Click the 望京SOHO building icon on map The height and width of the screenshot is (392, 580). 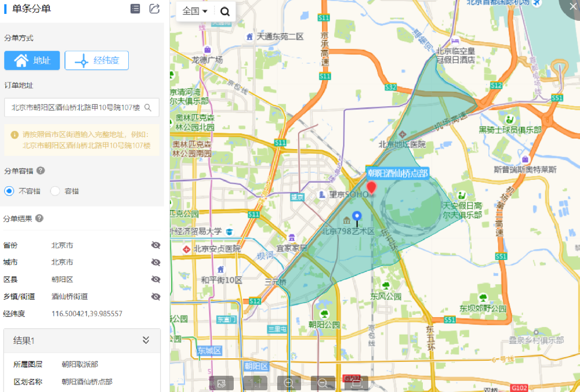pos(322,194)
